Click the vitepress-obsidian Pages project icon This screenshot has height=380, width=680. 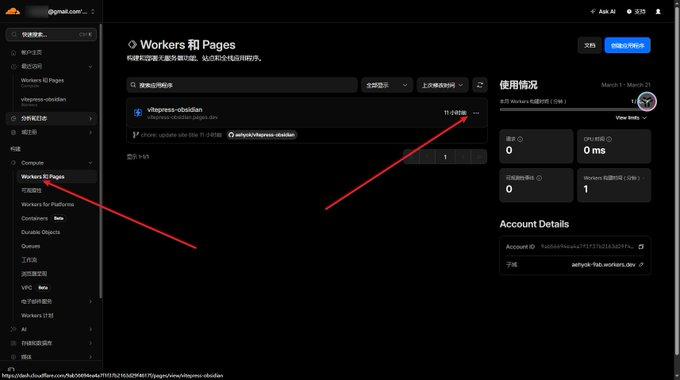137,113
